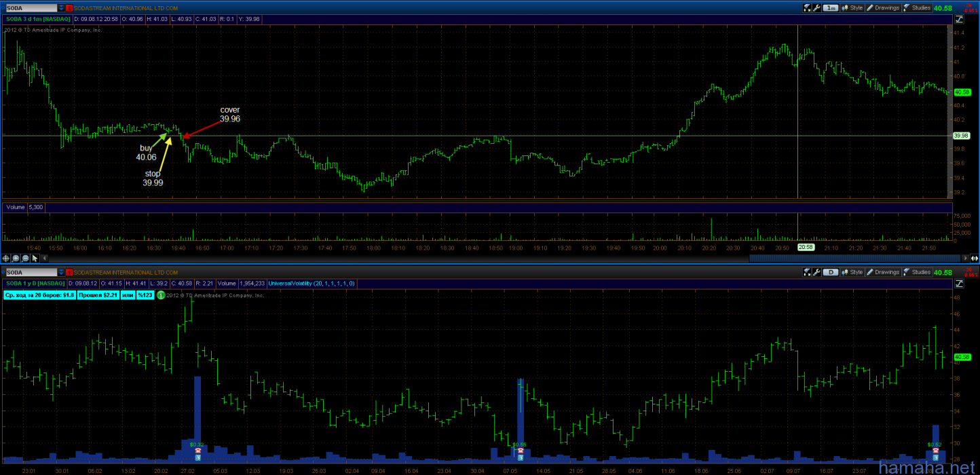The width and height of the screenshot is (980, 475).
Task: Open Studies menu on upper chart
Action: point(917,7)
